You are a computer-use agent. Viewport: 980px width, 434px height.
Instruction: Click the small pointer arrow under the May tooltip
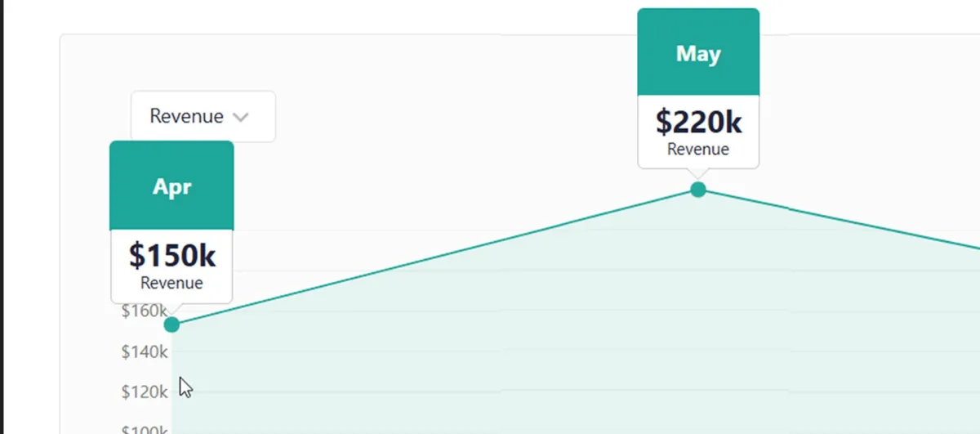[x=697, y=172]
